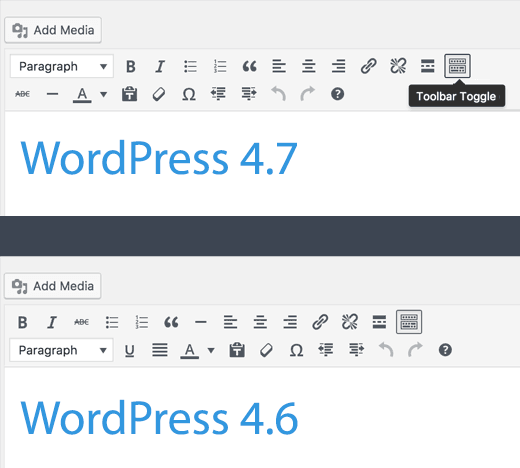Open Paragraph format dropdown in 4.6 editor
The width and height of the screenshot is (520, 468).
tap(61, 350)
